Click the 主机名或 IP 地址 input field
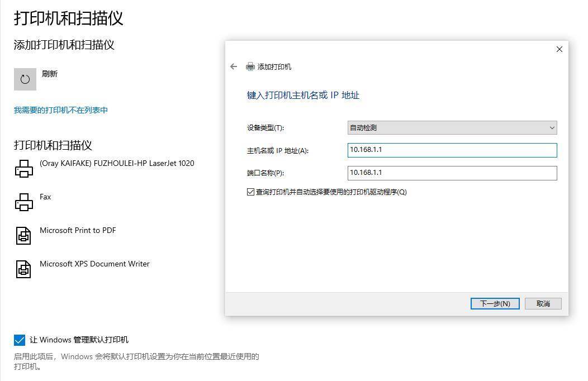This screenshot has height=381, width=588. [x=452, y=150]
